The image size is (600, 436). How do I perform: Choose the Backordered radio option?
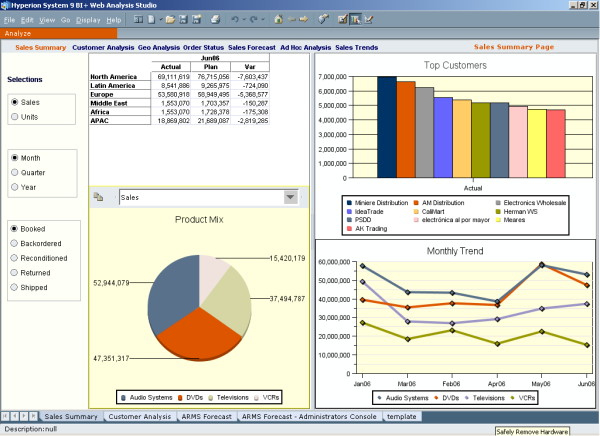click(14, 243)
